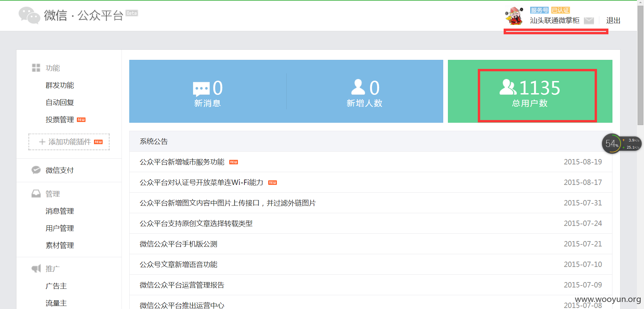Click the 推广 section heading

point(53,269)
